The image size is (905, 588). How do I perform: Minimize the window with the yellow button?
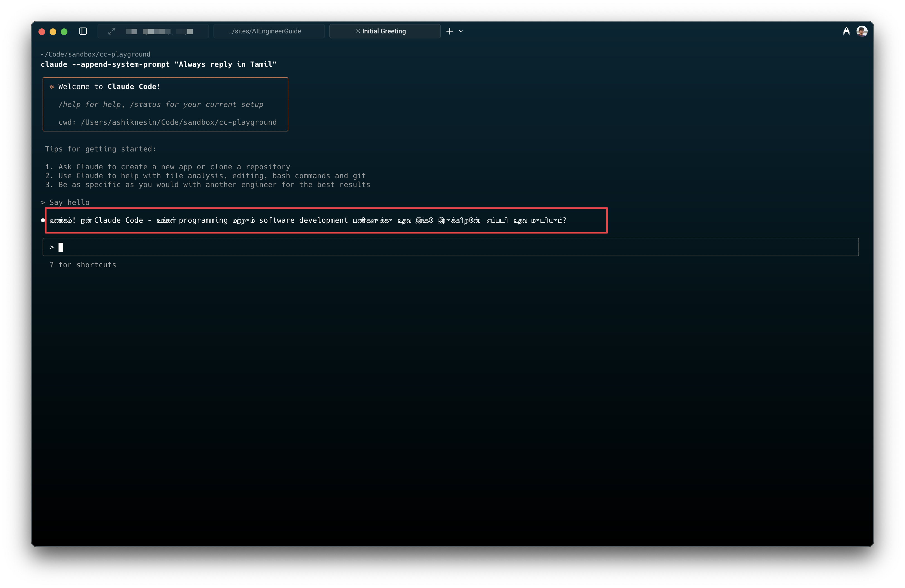(x=53, y=31)
